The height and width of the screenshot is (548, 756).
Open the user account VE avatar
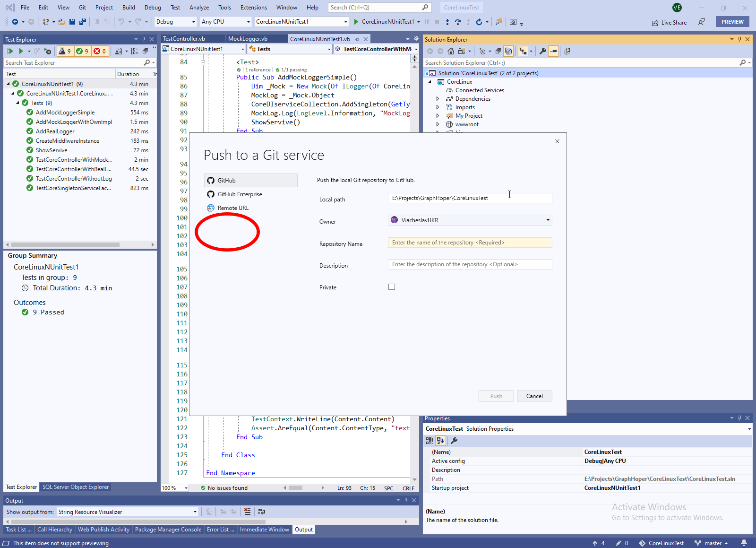pyautogui.click(x=677, y=8)
